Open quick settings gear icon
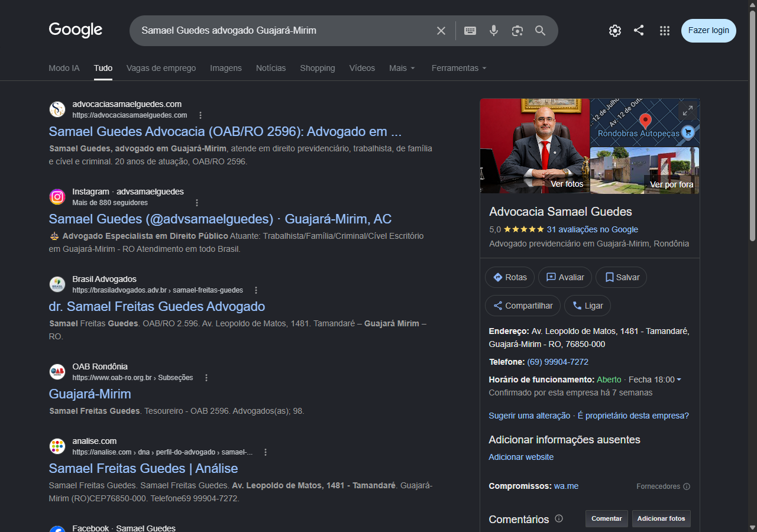This screenshot has height=532, width=757. 615,31
